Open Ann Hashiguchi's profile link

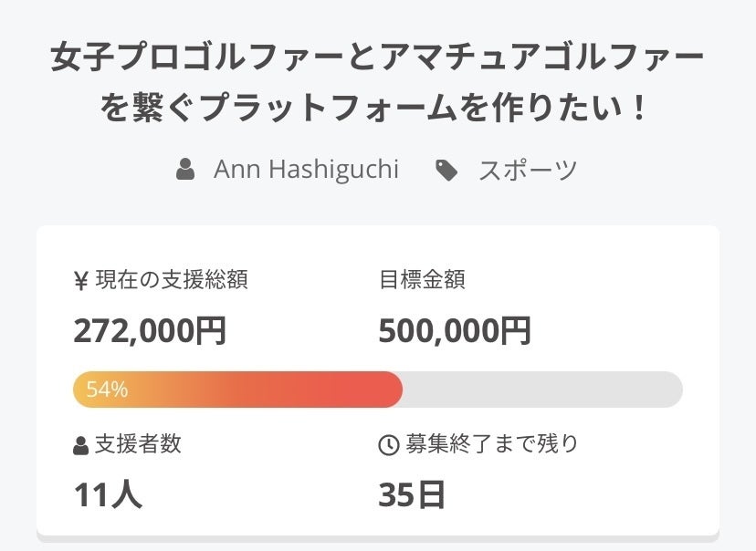pos(306,170)
